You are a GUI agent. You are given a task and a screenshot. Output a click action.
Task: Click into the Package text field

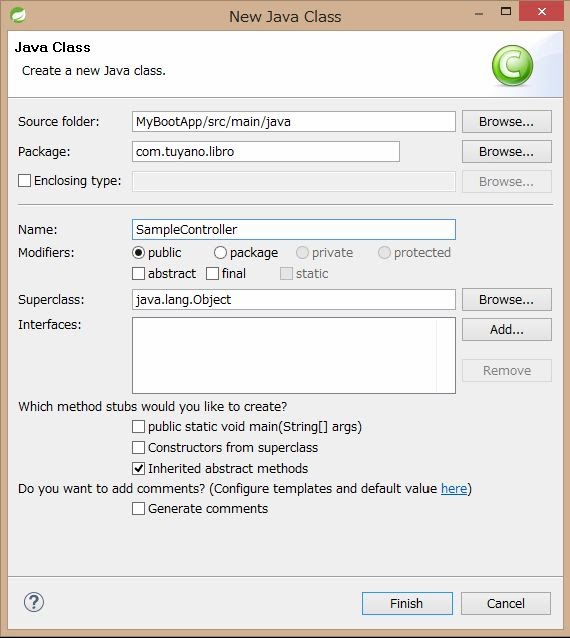[x=266, y=151]
